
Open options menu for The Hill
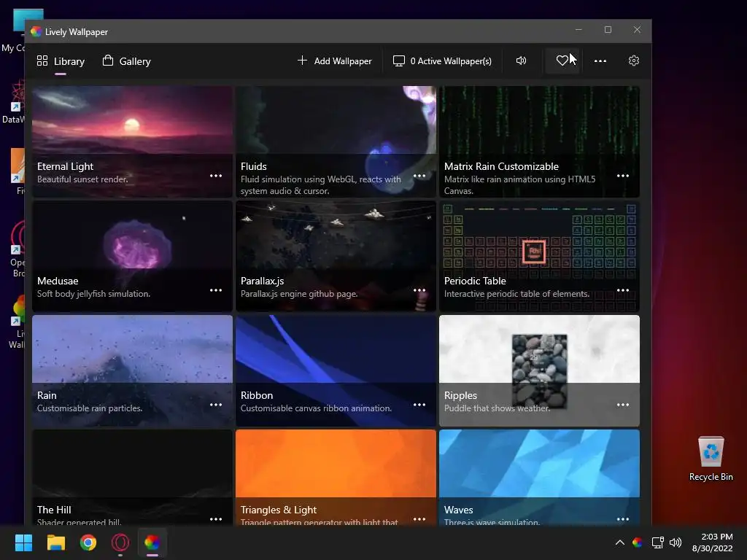pos(216,519)
